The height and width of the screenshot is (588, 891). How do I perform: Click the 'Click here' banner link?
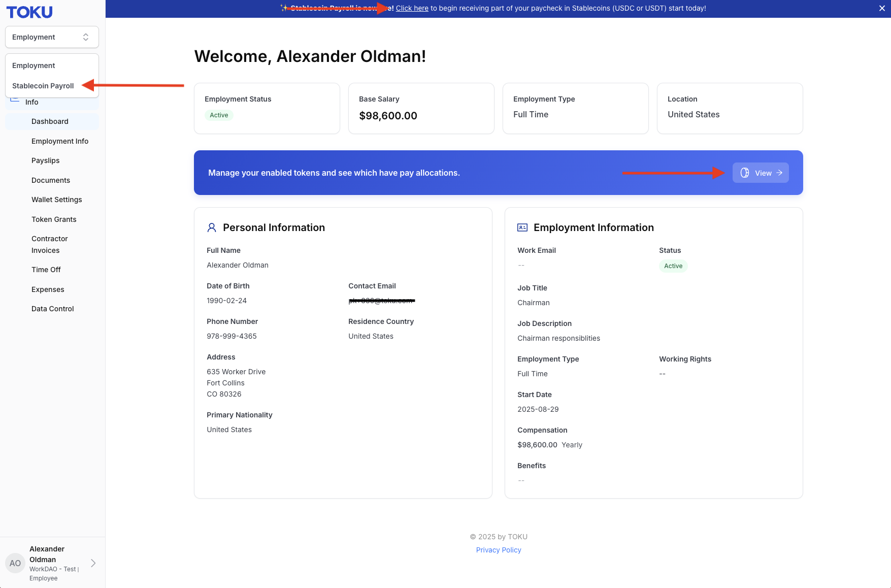412,8
